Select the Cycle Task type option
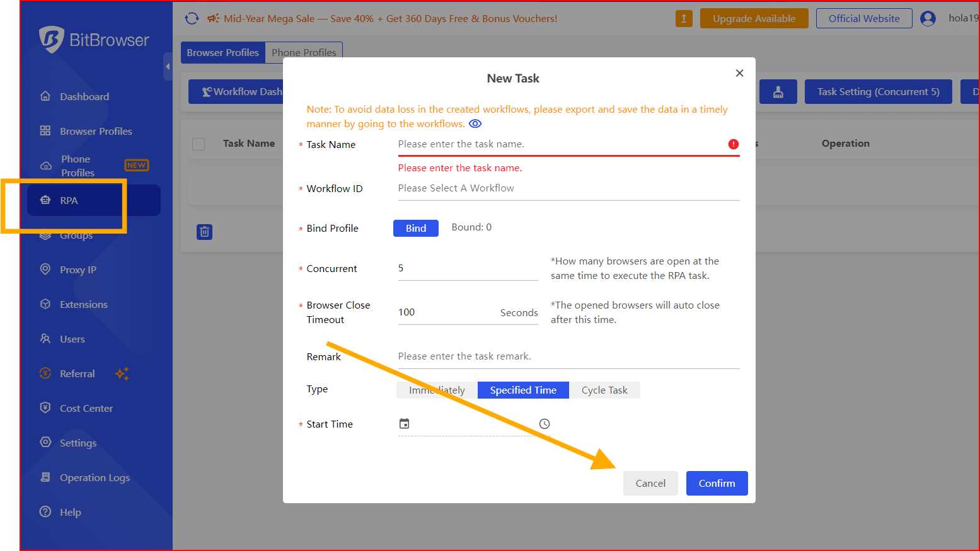 pos(604,390)
